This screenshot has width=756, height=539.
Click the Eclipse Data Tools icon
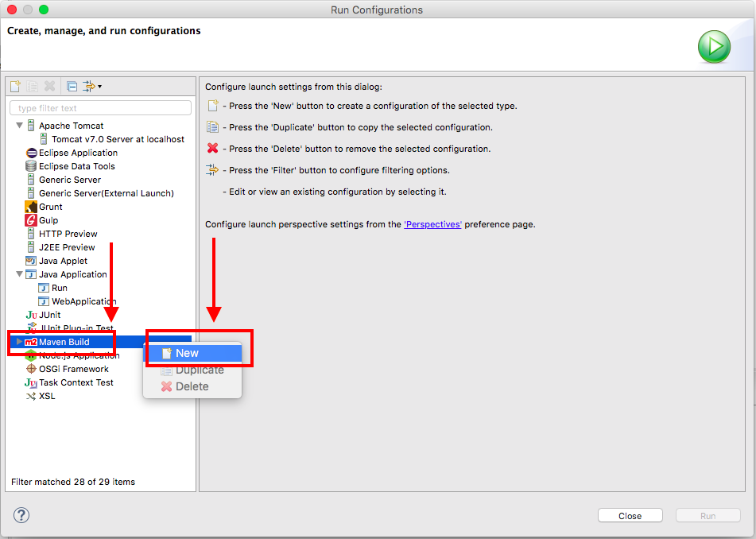[x=31, y=166]
